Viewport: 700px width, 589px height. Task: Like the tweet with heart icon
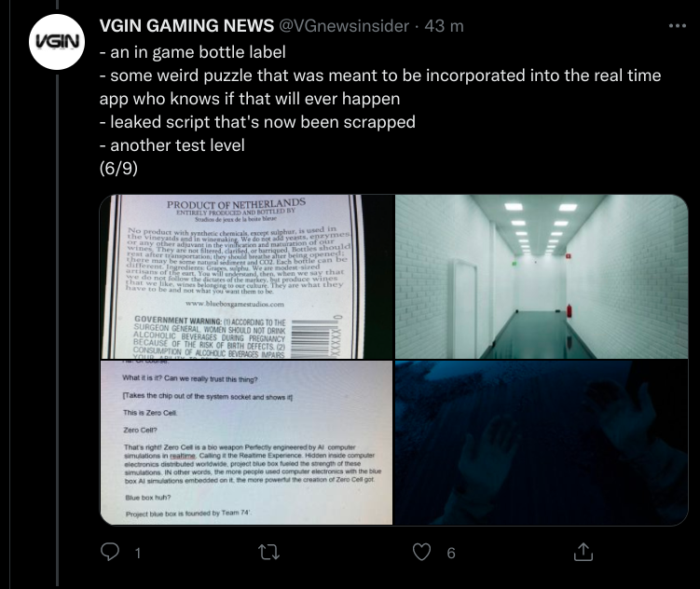[421, 553]
